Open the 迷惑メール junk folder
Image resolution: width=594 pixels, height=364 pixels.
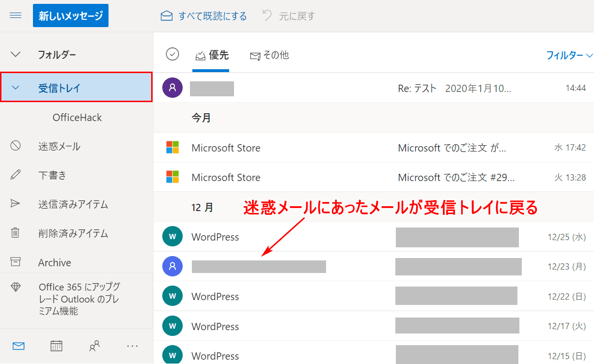(59, 146)
